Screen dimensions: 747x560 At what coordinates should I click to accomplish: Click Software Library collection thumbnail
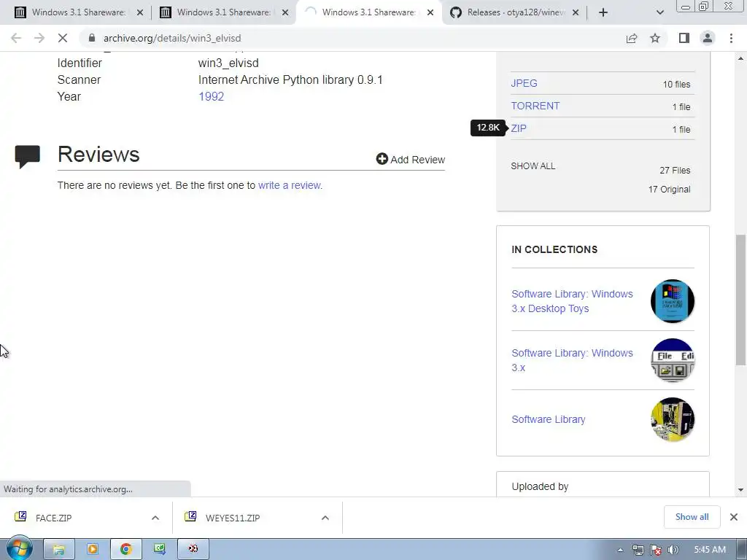click(672, 419)
